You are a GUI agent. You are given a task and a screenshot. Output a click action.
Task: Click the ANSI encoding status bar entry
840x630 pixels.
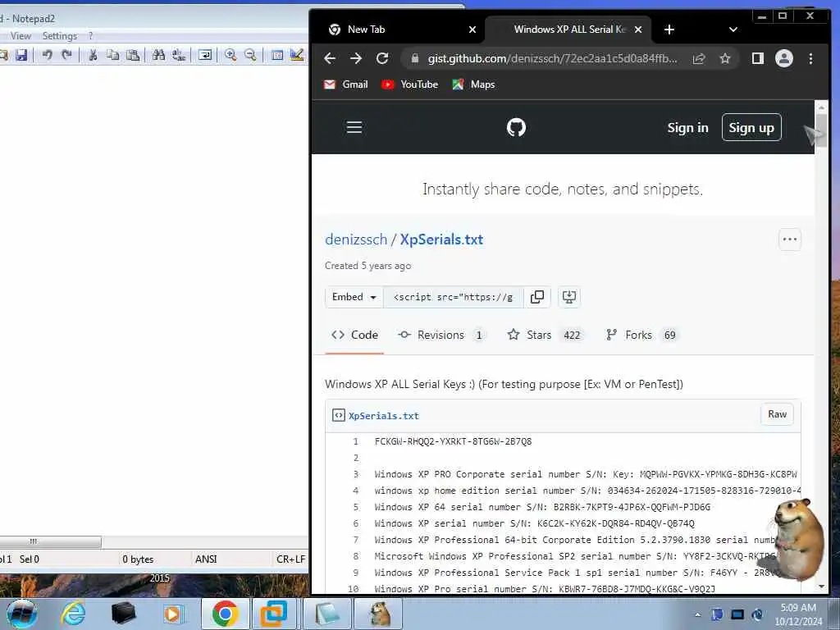pyautogui.click(x=206, y=559)
